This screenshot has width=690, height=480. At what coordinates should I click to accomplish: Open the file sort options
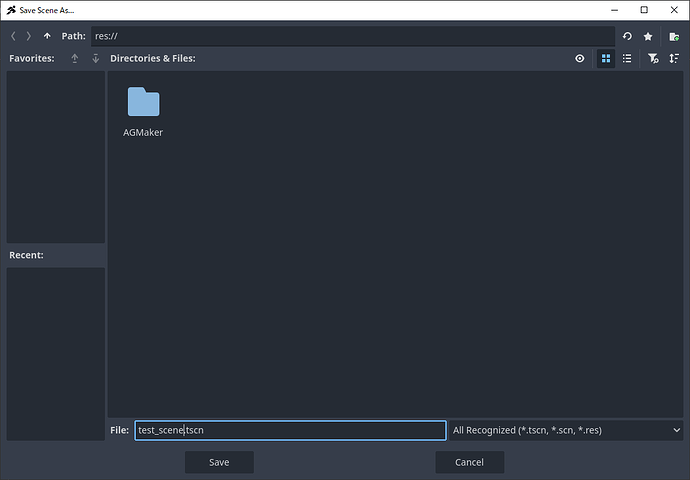[x=674, y=59]
